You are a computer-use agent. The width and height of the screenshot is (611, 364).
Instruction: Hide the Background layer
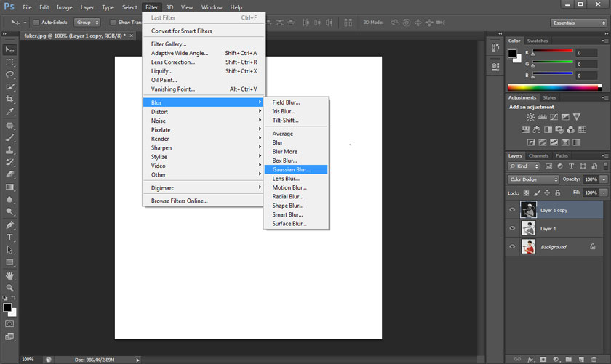(x=512, y=246)
